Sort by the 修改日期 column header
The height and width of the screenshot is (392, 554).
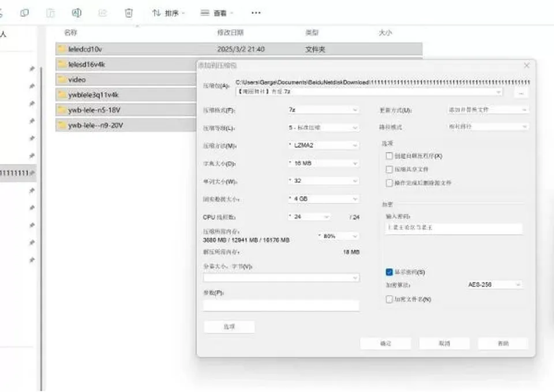pos(230,32)
